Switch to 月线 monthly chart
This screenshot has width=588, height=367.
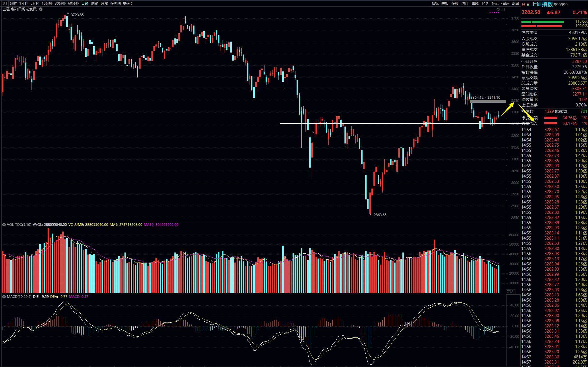104,3
